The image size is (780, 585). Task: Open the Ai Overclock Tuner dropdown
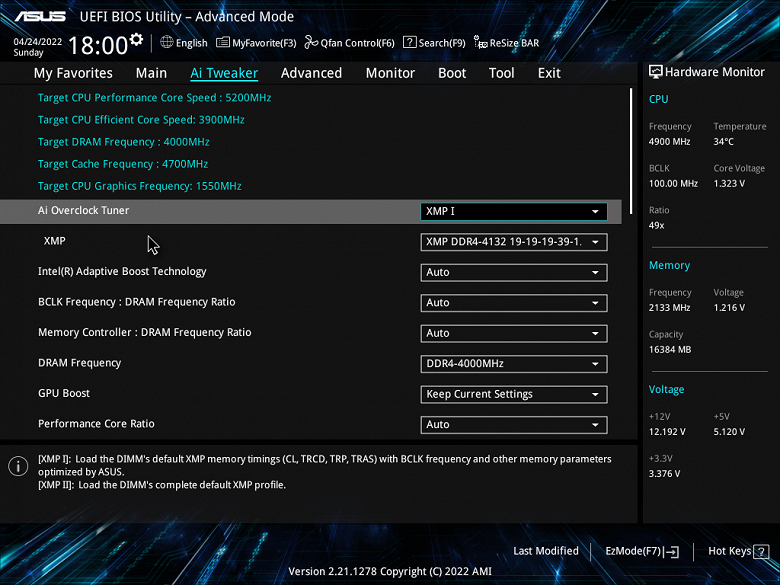tap(514, 211)
